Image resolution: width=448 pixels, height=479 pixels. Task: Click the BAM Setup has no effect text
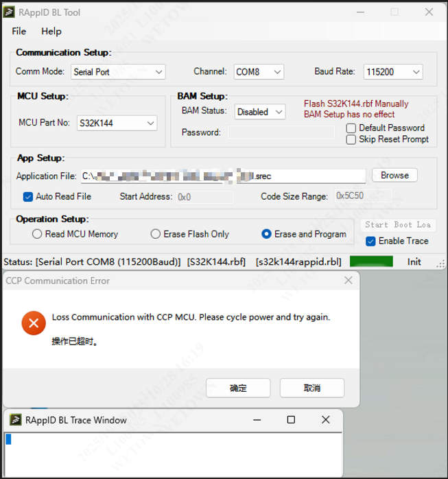pyautogui.click(x=349, y=114)
